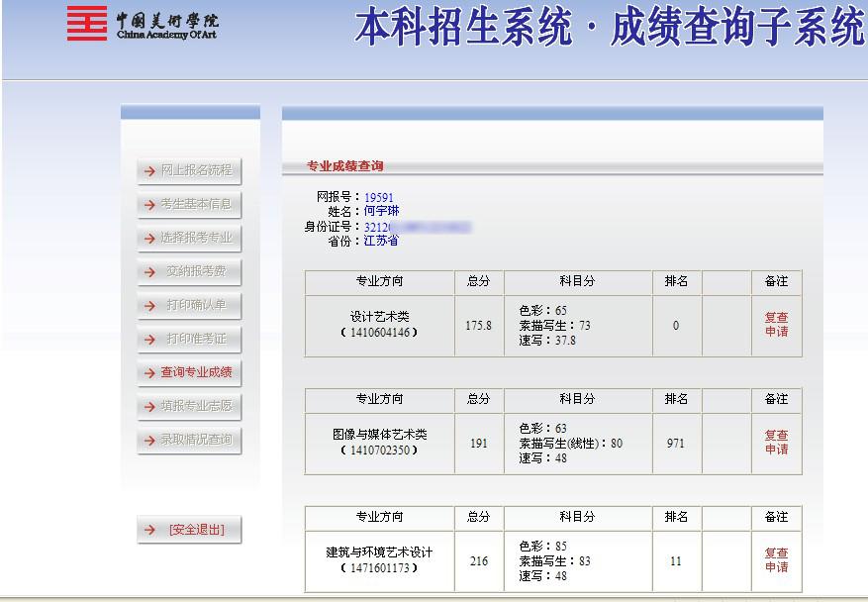This screenshot has width=868, height=602.
Task: Click the rank value 971
Action: click(675, 444)
